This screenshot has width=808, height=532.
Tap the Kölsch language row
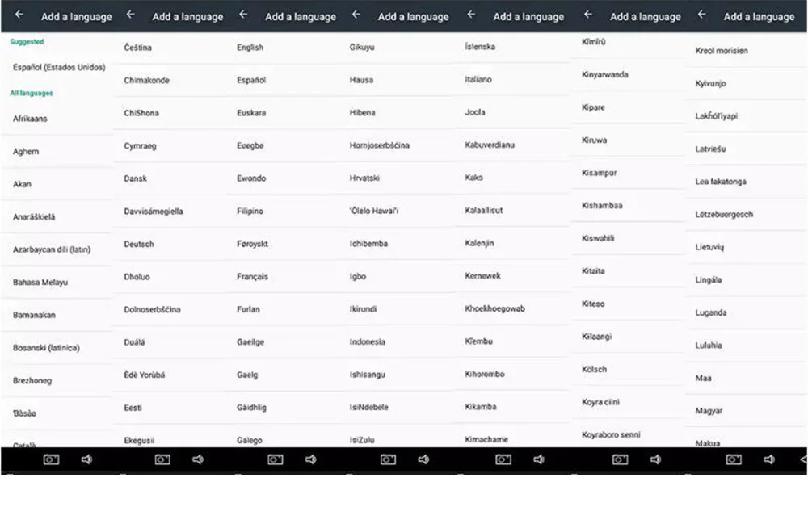pos(628,369)
